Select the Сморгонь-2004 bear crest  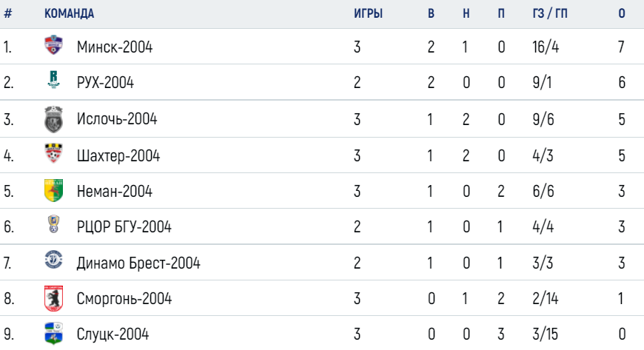pos(53,298)
